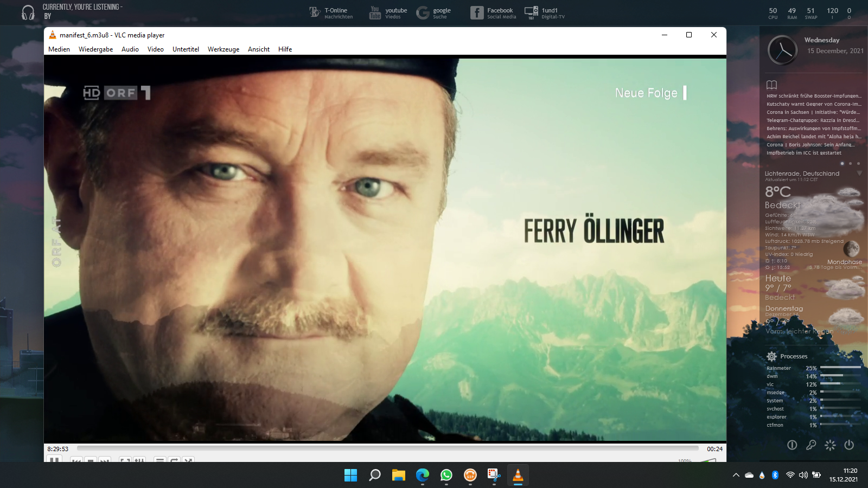The height and width of the screenshot is (488, 868).
Task: Click the headphones now-playing icon
Action: pyautogui.click(x=28, y=12)
